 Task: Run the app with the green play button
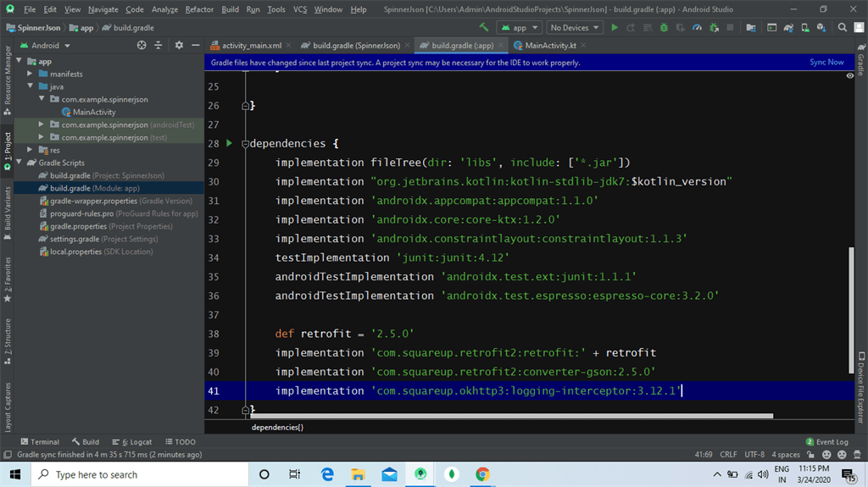click(615, 27)
